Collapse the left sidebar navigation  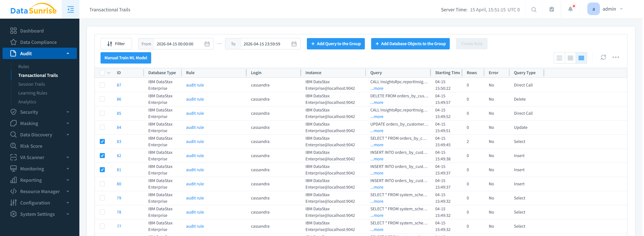tap(70, 9)
